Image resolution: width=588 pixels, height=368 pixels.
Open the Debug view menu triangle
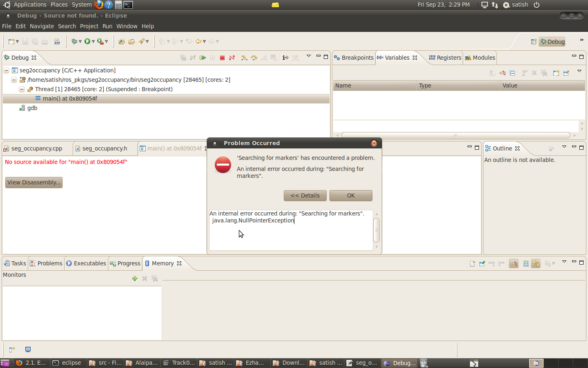pos(309,56)
